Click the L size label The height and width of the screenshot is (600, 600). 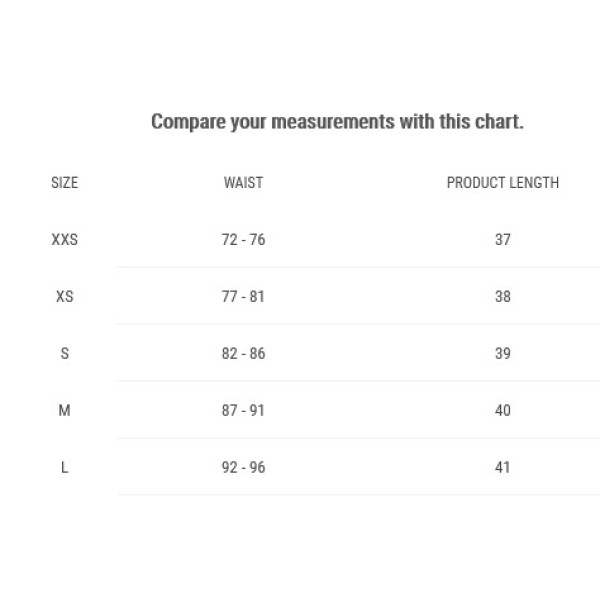65,468
